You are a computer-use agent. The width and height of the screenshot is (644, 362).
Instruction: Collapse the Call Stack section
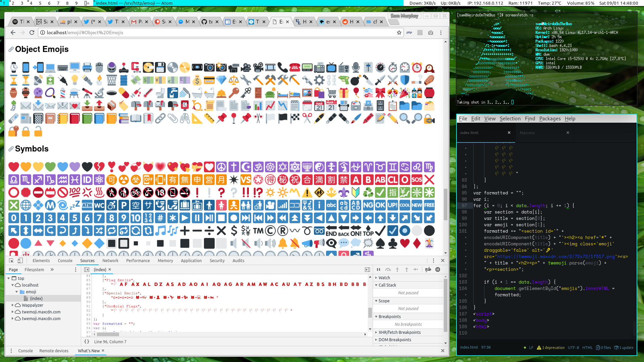tap(387, 285)
